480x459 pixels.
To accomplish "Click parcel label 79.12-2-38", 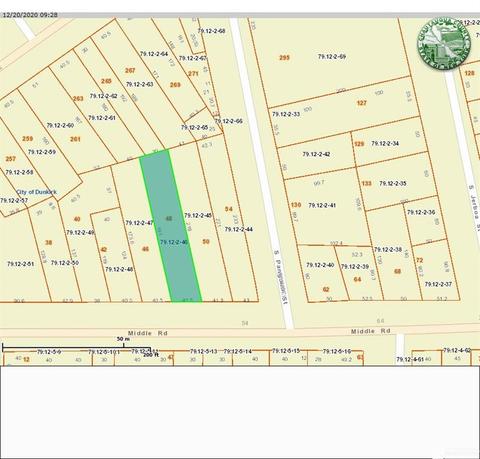I will click(388, 249).
